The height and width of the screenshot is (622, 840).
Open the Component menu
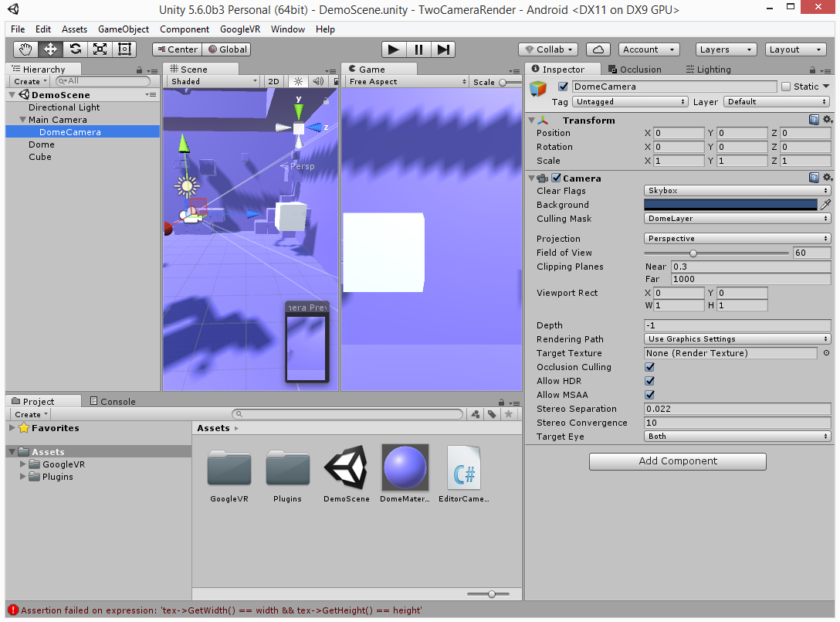coord(185,29)
